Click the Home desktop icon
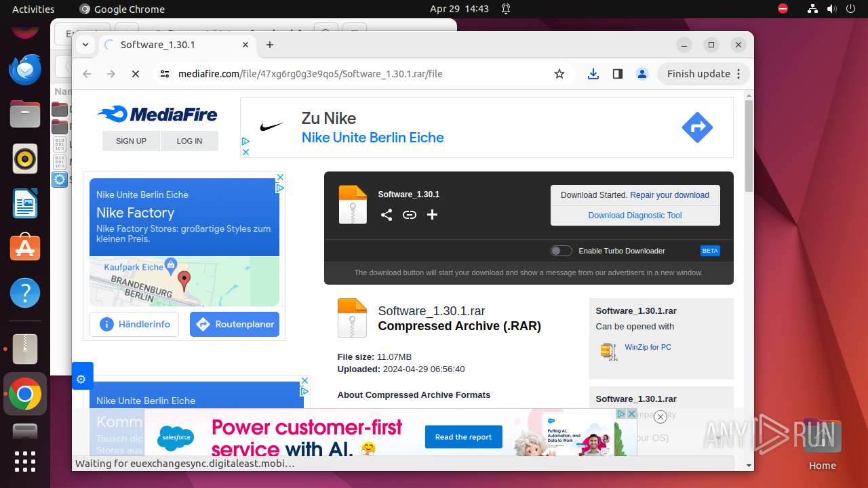Image resolution: width=868 pixels, height=488 pixels. click(x=822, y=444)
